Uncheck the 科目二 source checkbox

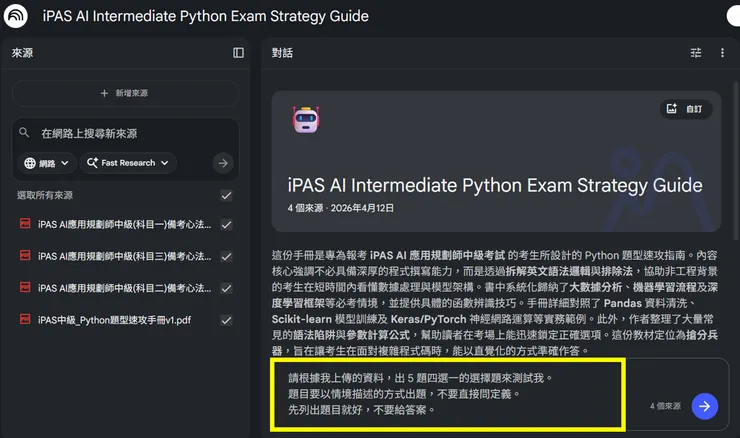(x=227, y=288)
